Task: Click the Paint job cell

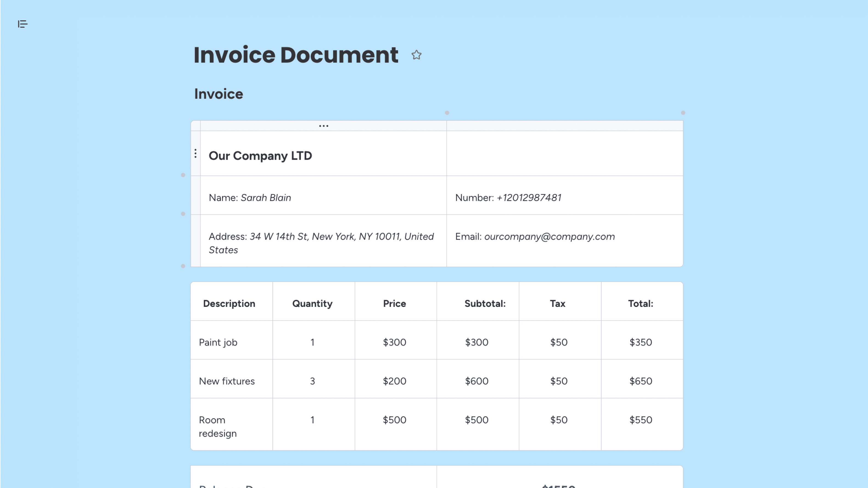Action: click(218, 342)
